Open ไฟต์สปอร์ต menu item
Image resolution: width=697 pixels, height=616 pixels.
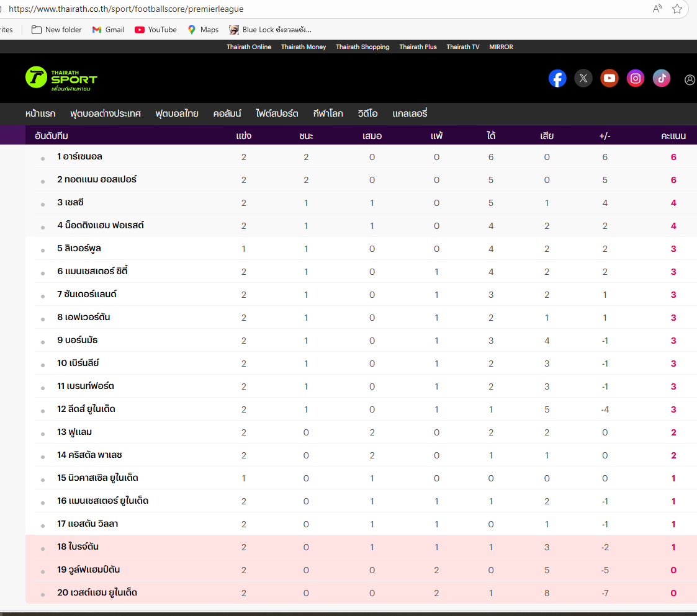click(277, 114)
